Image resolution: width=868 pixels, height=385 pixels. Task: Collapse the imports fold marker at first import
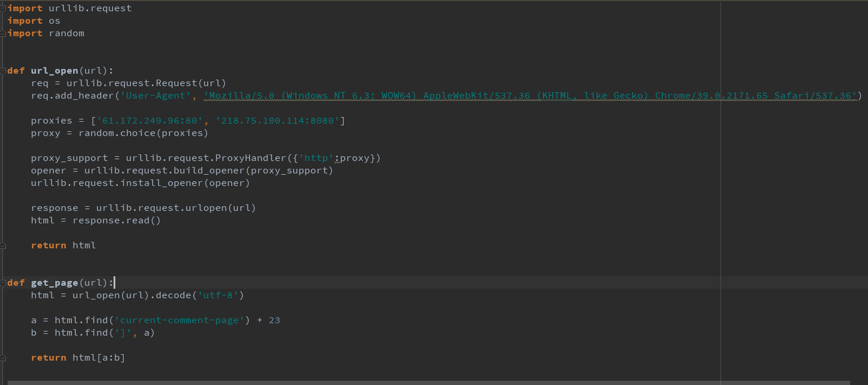(x=4, y=8)
